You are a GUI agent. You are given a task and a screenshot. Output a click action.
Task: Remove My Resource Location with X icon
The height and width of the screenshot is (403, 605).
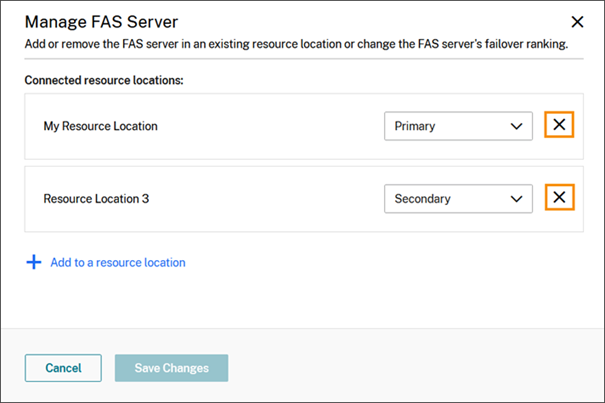(x=559, y=126)
